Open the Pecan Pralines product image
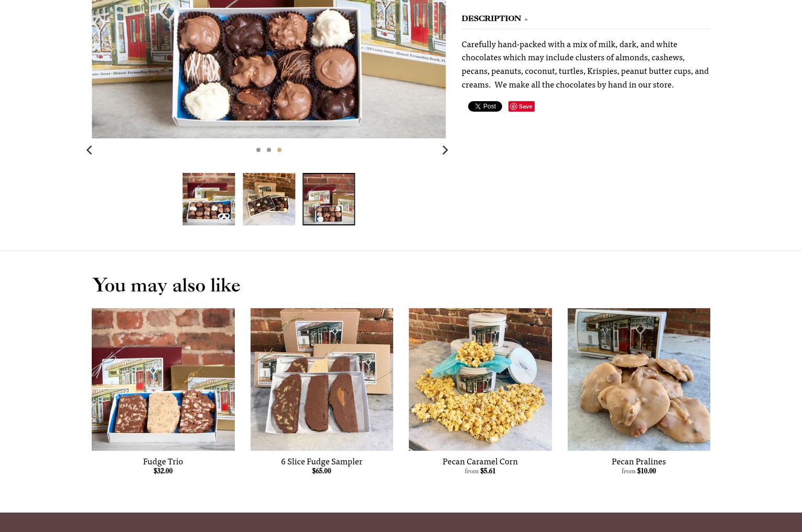 (639, 379)
